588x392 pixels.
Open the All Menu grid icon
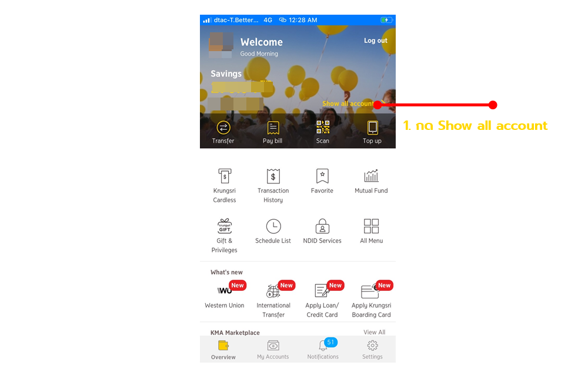[371, 226]
